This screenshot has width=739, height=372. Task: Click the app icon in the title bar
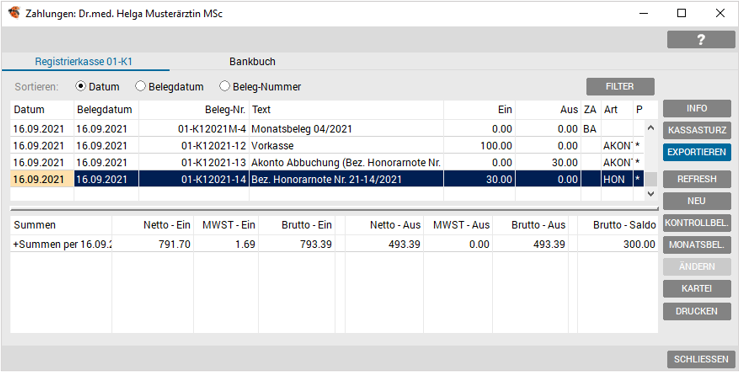14,13
